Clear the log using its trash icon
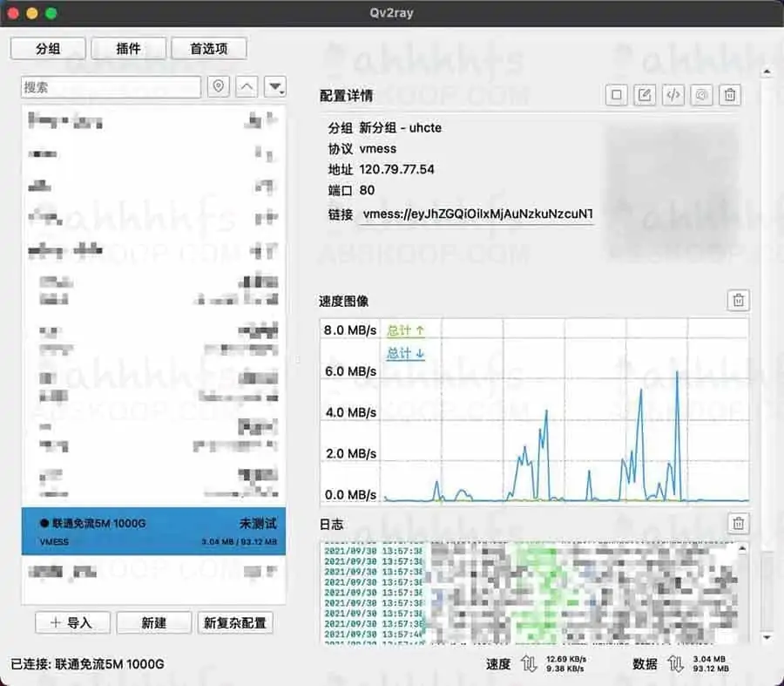The height and width of the screenshot is (686, 784). click(738, 524)
